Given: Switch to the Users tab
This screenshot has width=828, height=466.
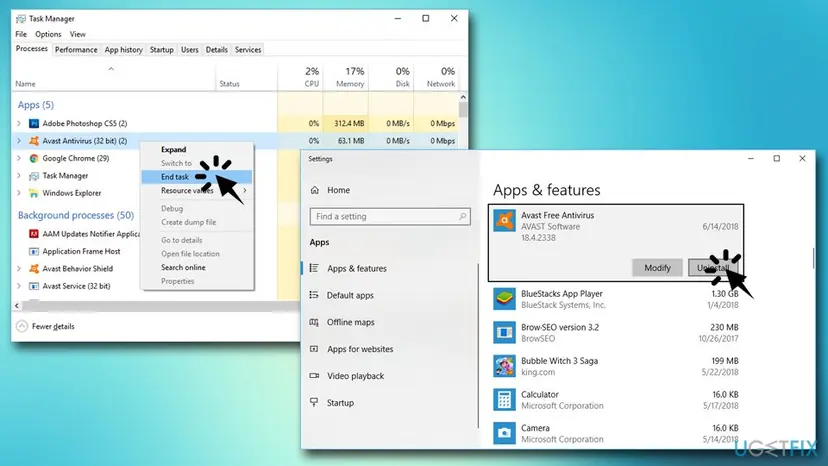Looking at the screenshot, I should [190, 49].
